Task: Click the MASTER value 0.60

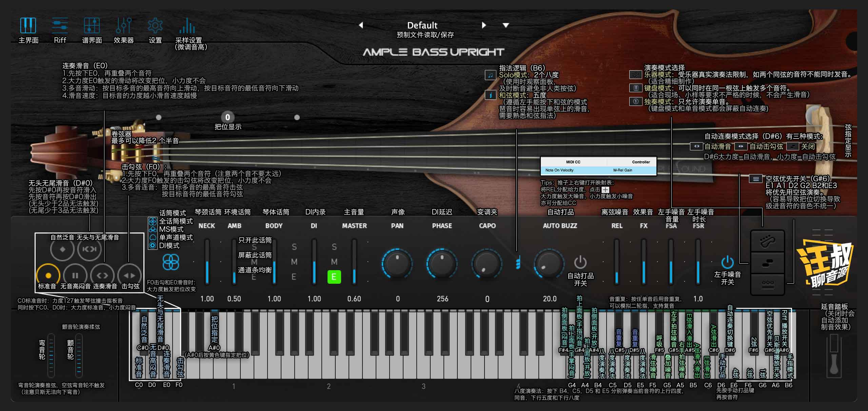Action: [x=354, y=299]
